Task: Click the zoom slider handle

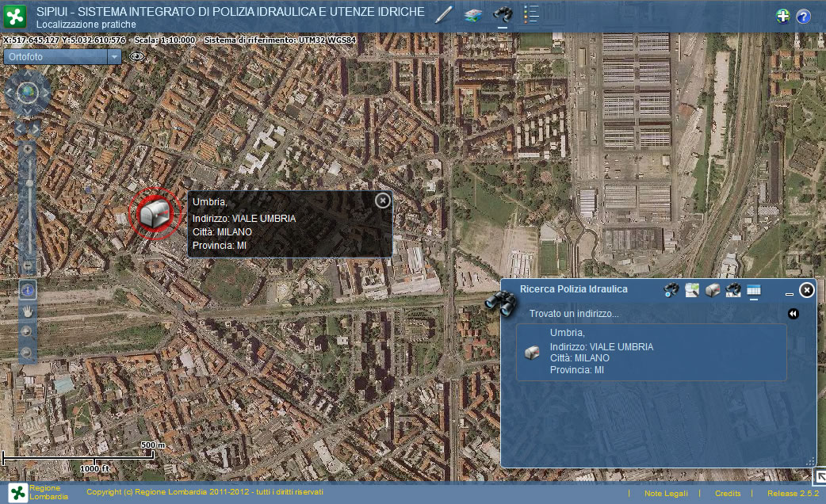Action: point(29,183)
